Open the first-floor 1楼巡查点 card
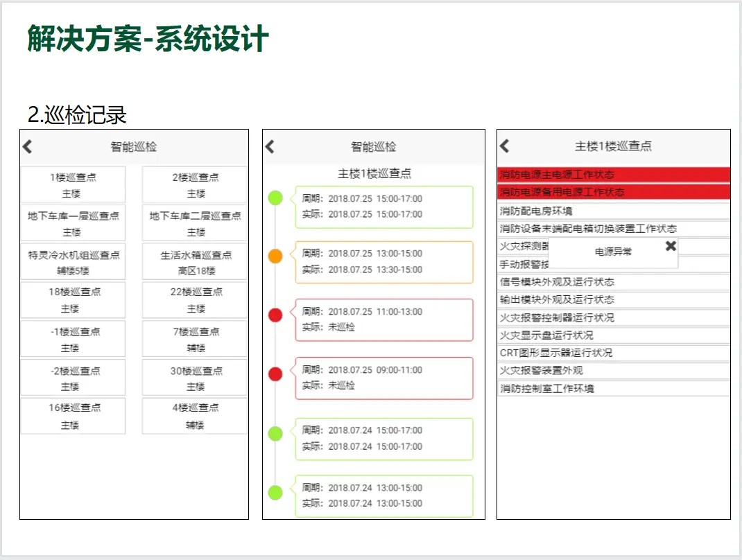 point(73,184)
